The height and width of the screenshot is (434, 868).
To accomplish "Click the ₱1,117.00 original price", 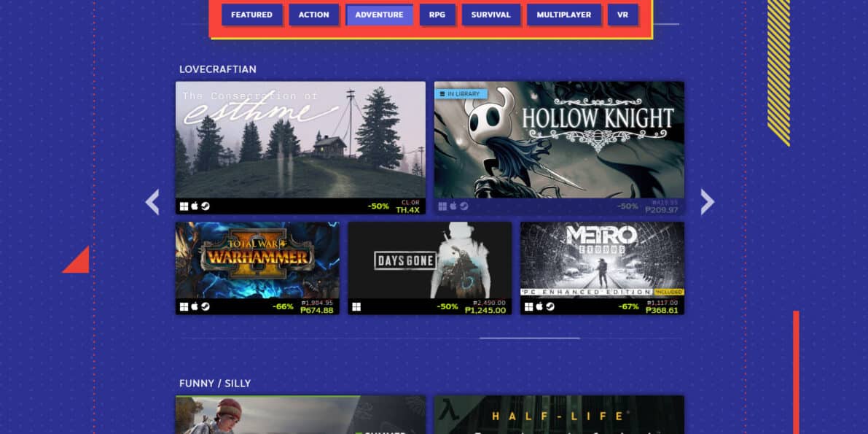I will 662,303.
